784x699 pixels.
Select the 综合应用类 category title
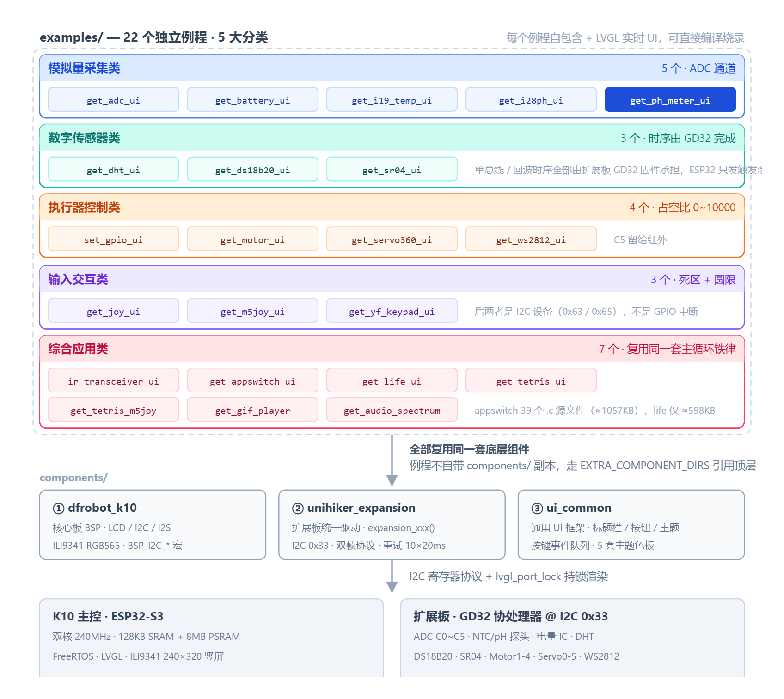pos(78,349)
